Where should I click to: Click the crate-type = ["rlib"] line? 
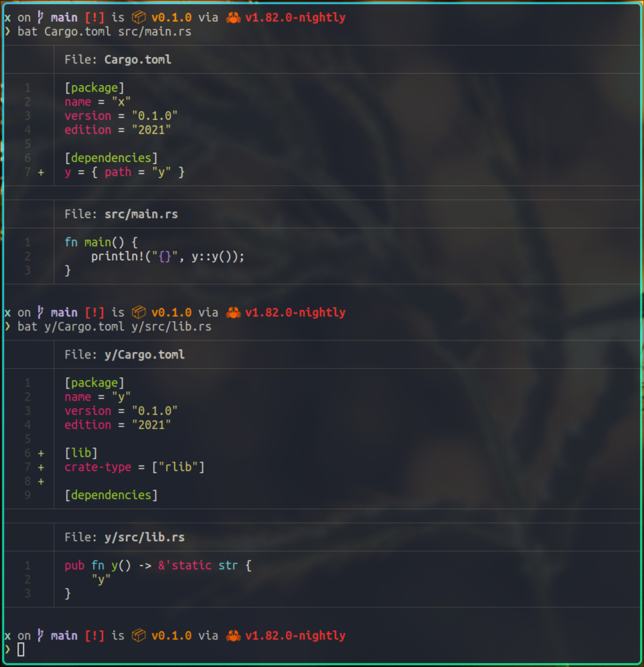coord(134,467)
